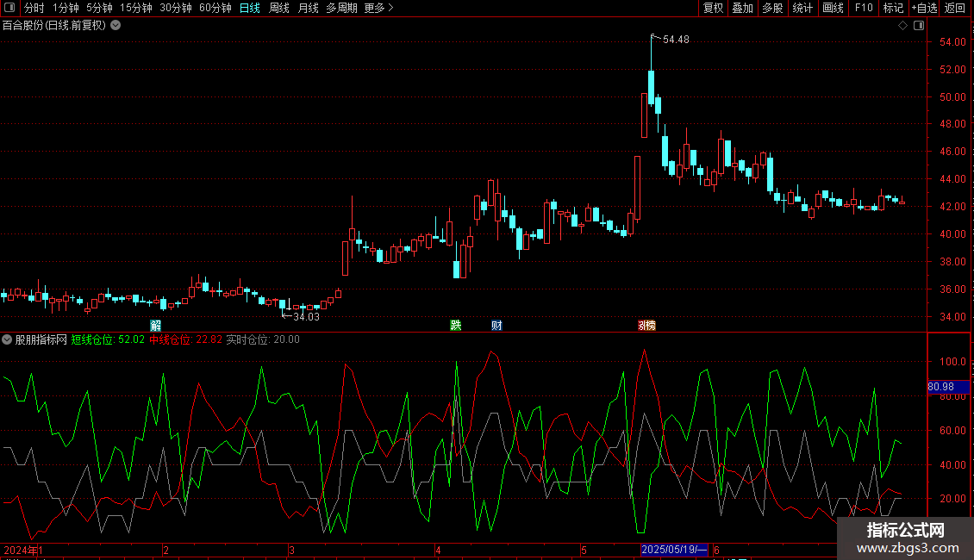
Task: Select the 周线 weekly tab
Action: tap(279, 8)
